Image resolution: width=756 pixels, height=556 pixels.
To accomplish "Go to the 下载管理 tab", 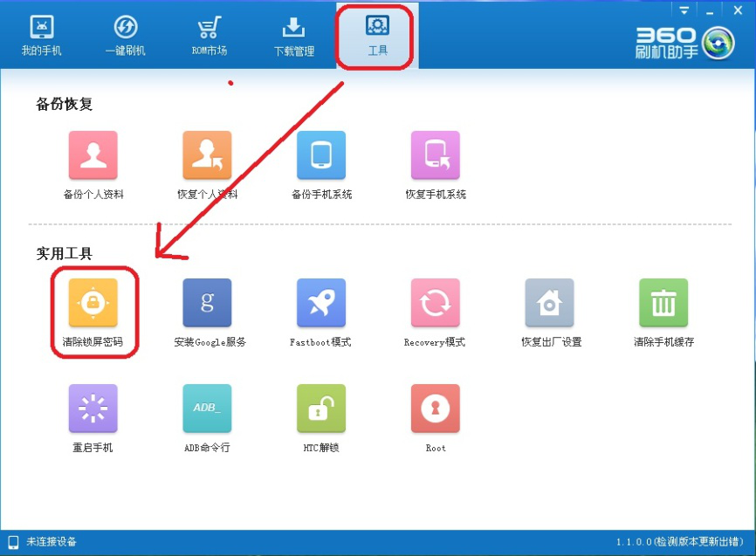I will (x=292, y=33).
